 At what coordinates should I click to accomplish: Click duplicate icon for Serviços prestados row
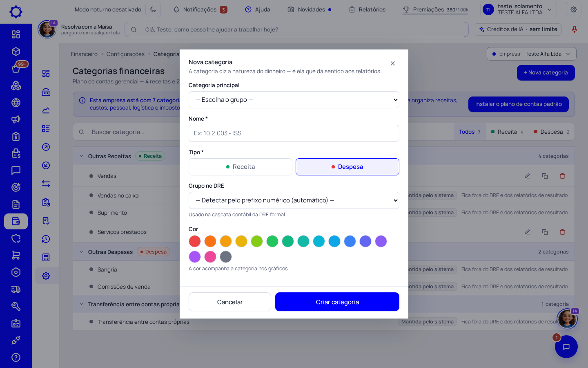pyautogui.click(x=545, y=232)
